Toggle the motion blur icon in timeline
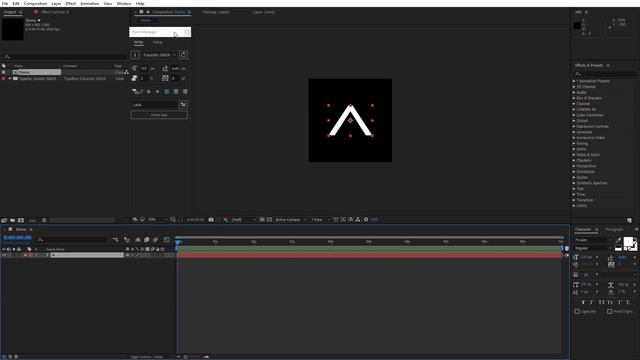Image resolution: width=640 pixels, height=360 pixels. coord(155,240)
